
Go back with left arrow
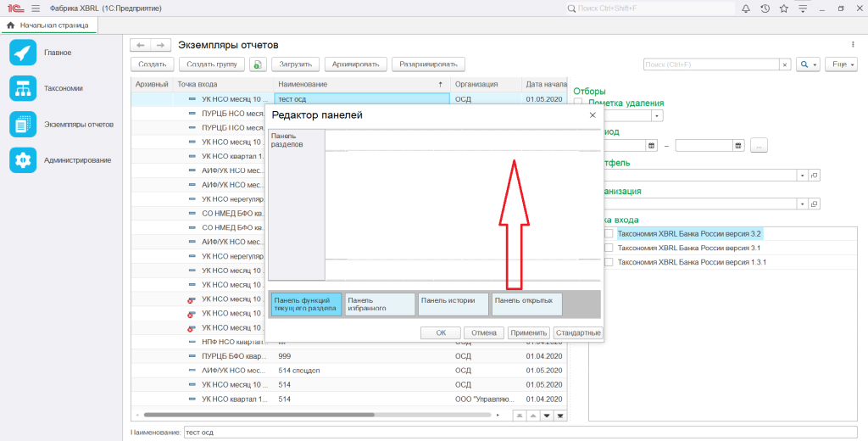pyautogui.click(x=140, y=46)
